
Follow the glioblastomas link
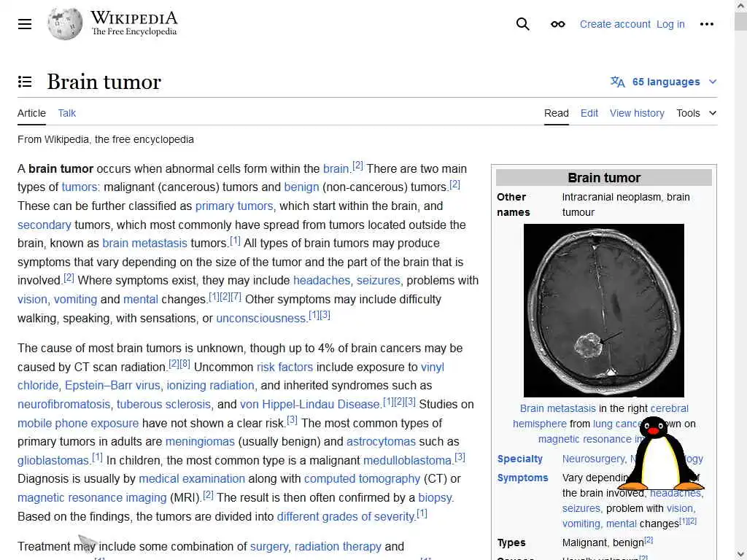53,461
